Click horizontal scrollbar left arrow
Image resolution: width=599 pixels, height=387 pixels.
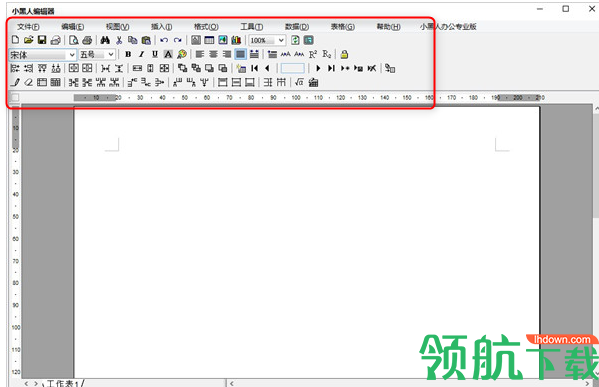[x=232, y=383]
